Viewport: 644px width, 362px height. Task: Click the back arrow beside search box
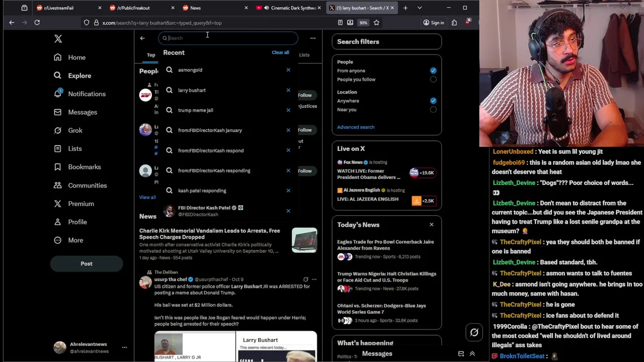tap(142, 38)
